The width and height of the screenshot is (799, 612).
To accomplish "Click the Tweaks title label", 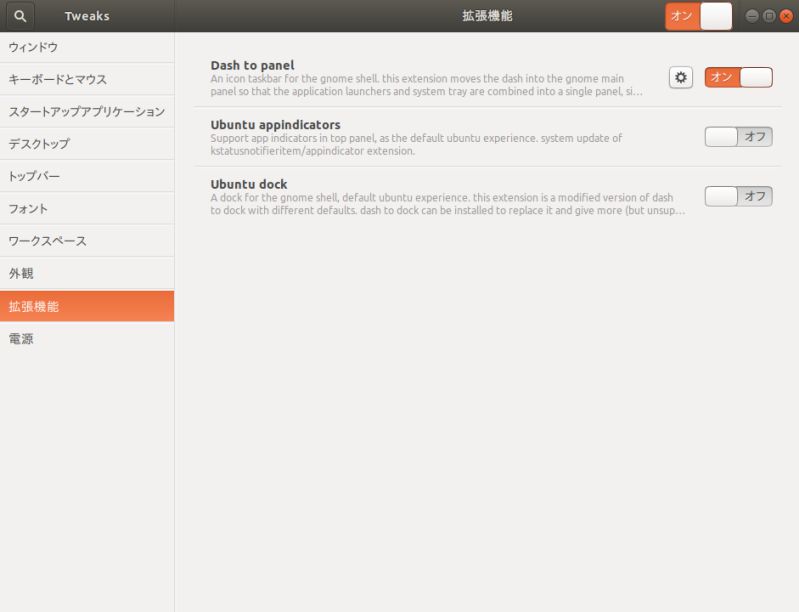I will tap(87, 16).
